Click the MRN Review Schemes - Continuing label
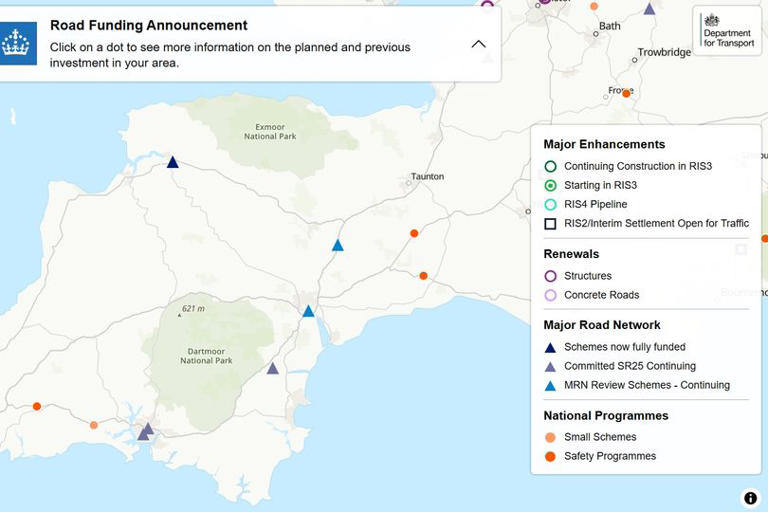Image resolution: width=768 pixels, height=512 pixels. coord(646,385)
